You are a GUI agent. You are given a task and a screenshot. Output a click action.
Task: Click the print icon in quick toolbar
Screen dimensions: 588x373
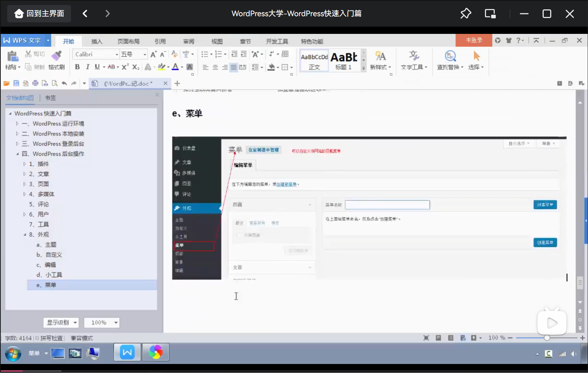coord(35,83)
